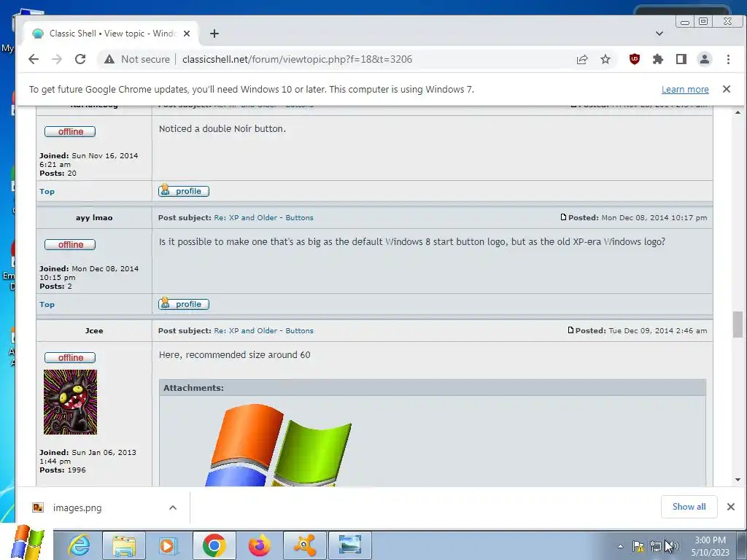
Task: Reload the Classic Shell forum page
Action: [x=80, y=59]
